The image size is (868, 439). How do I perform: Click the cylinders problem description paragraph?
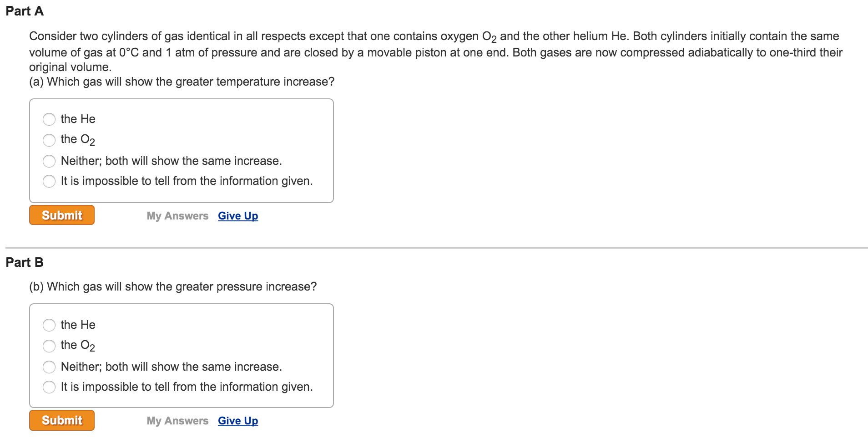(436, 51)
